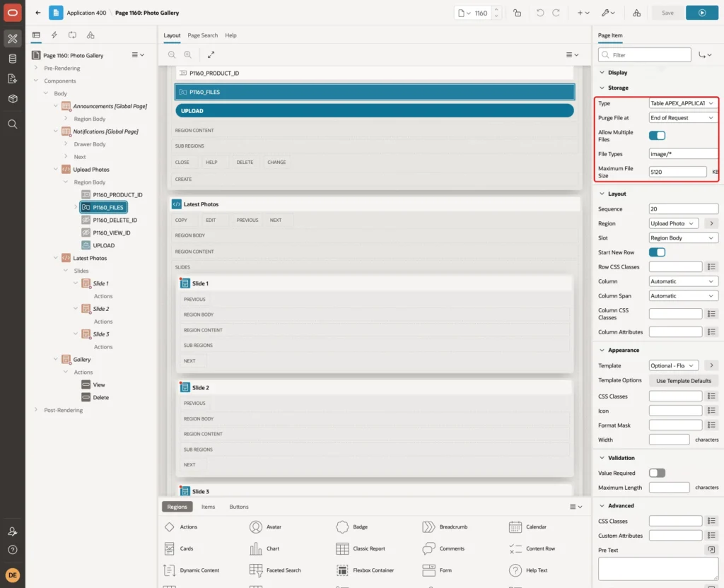The width and height of the screenshot is (724, 588).
Task: Click the File Types field
Action: click(x=684, y=154)
